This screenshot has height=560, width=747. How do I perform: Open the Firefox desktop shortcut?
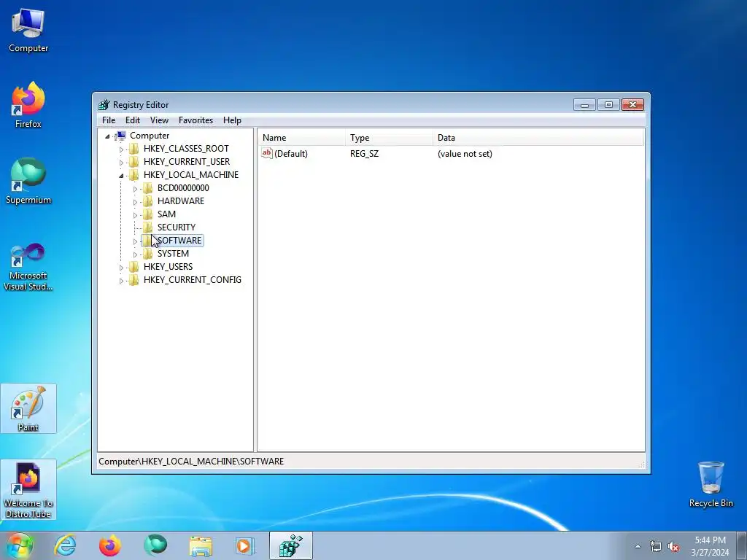[28, 105]
